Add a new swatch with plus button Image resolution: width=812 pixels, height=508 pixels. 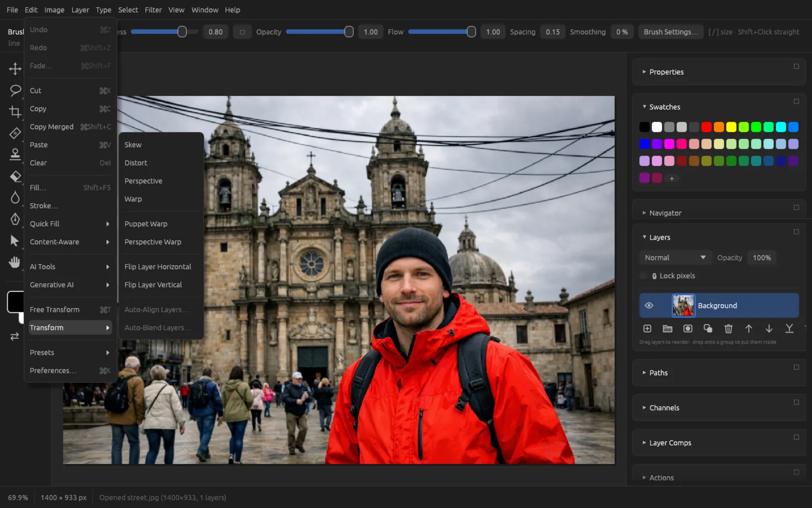click(671, 178)
